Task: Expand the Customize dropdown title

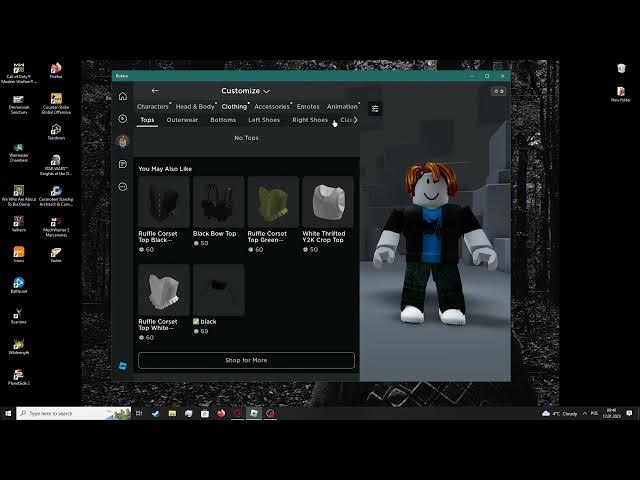Action: (x=245, y=91)
